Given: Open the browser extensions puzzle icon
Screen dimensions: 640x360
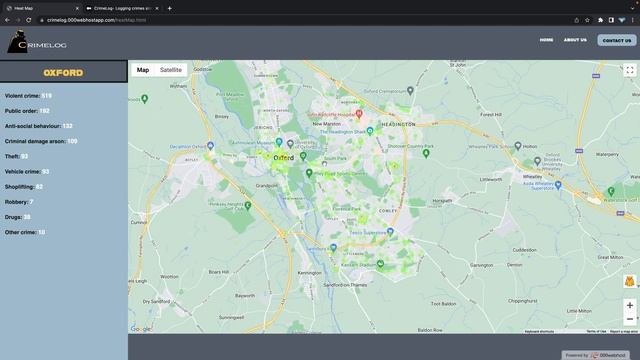Looking at the screenshot, I should click(x=600, y=20).
